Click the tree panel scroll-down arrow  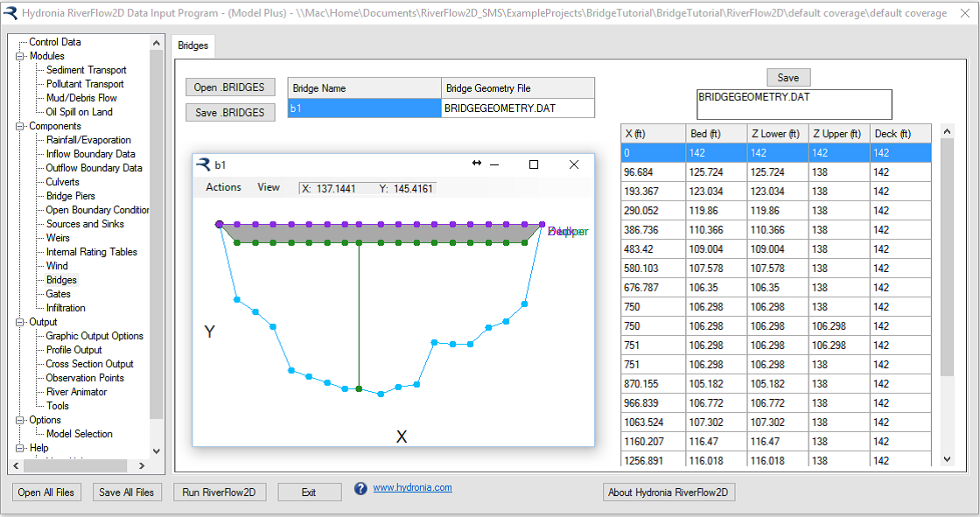157,451
